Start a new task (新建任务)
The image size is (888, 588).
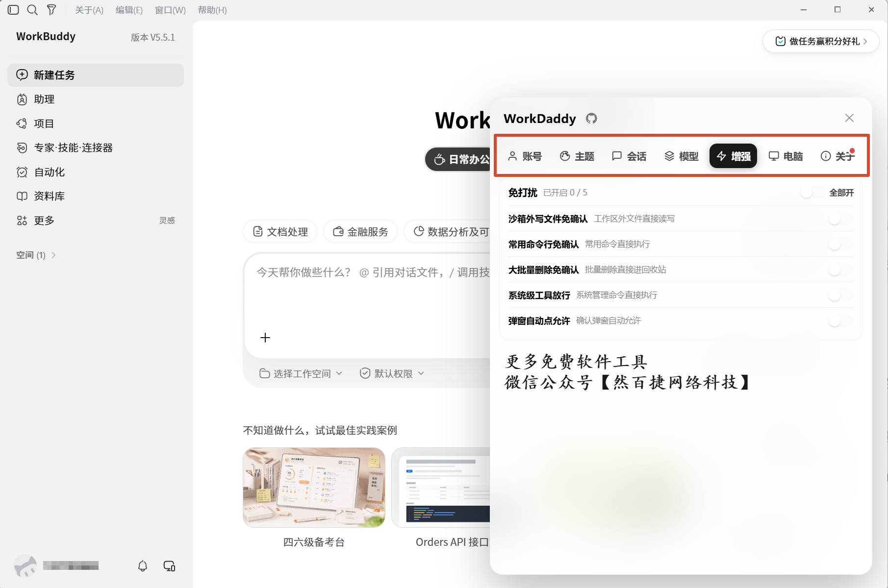pos(96,75)
